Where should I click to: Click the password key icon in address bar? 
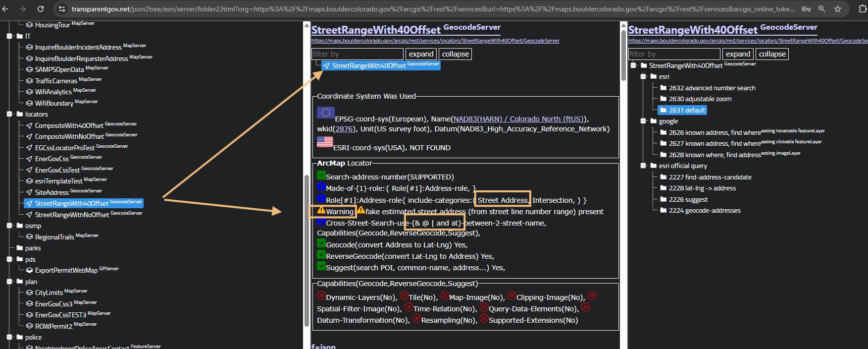pos(806,9)
